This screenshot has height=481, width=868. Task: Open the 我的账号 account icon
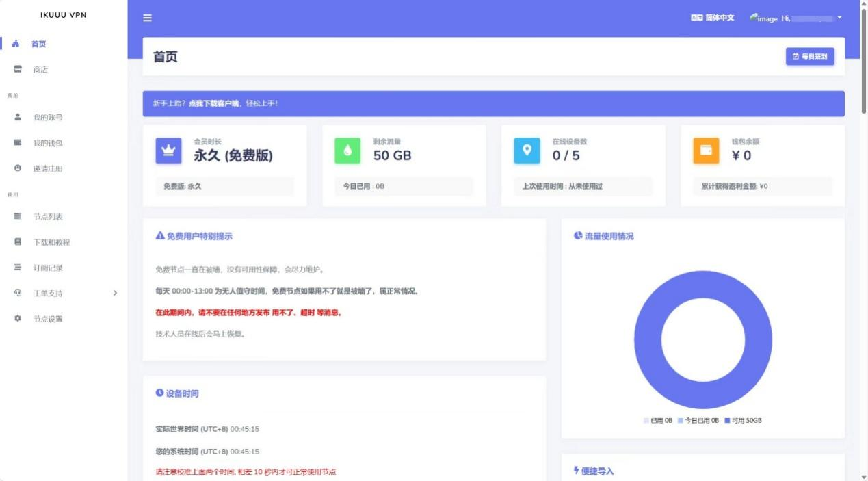click(18, 117)
